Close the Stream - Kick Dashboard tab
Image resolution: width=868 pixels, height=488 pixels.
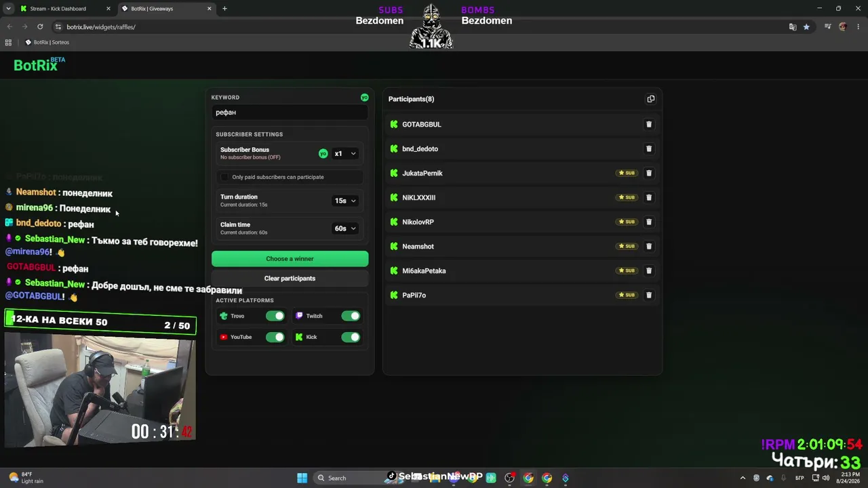pyautogui.click(x=108, y=9)
